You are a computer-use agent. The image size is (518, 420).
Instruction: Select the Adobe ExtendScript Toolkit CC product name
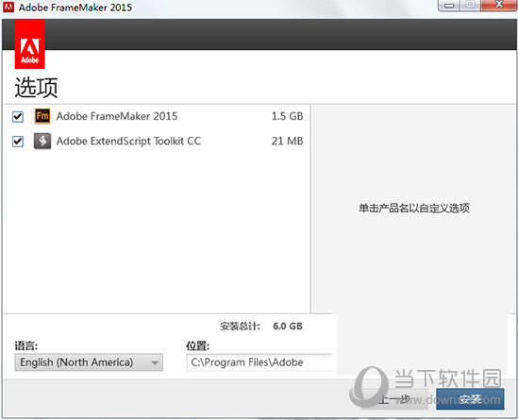[128, 142]
